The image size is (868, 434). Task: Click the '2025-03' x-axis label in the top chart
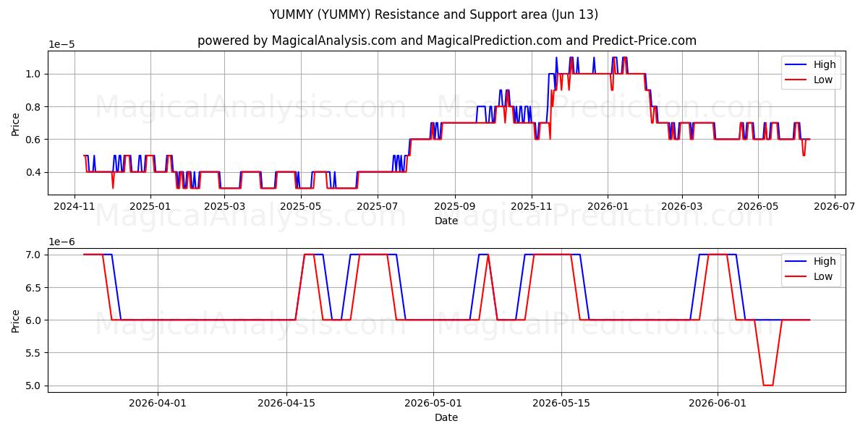tap(224, 206)
